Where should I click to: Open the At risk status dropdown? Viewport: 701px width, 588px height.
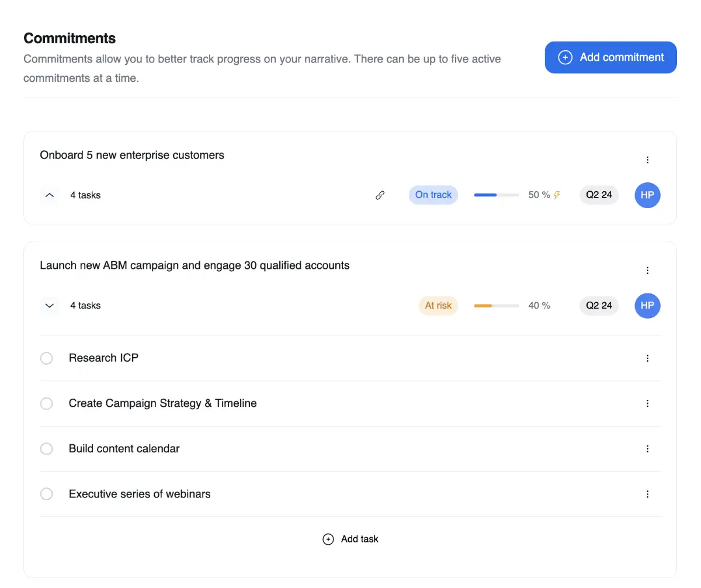(x=438, y=305)
